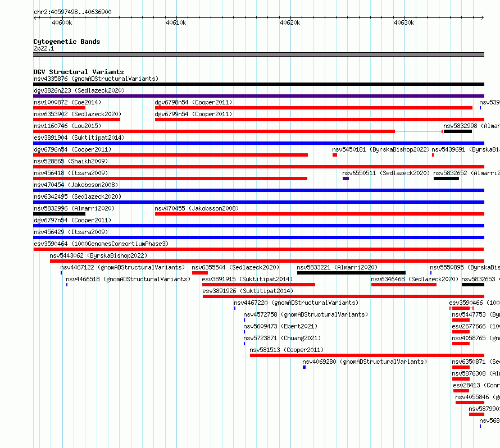The image size is (500, 448).
Task: Open nsv4572758 gnomADStructuralVariants label
Action: coord(306,314)
